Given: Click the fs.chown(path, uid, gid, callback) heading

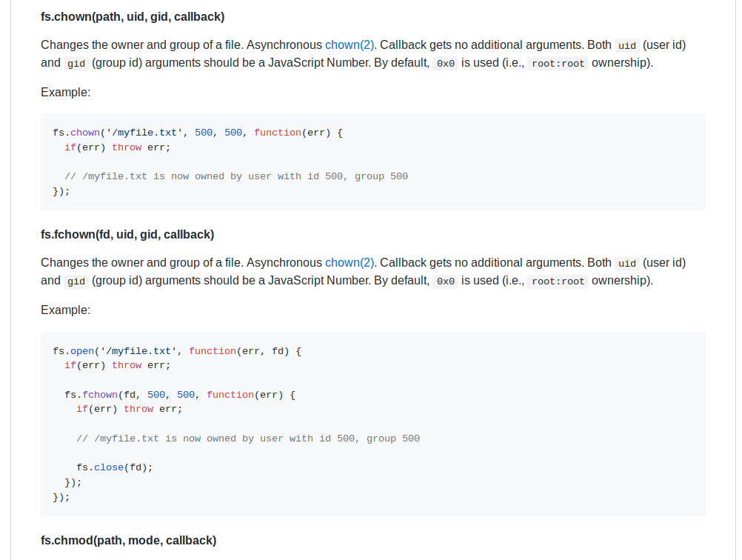Looking at the screenshot, I should 133,16.
